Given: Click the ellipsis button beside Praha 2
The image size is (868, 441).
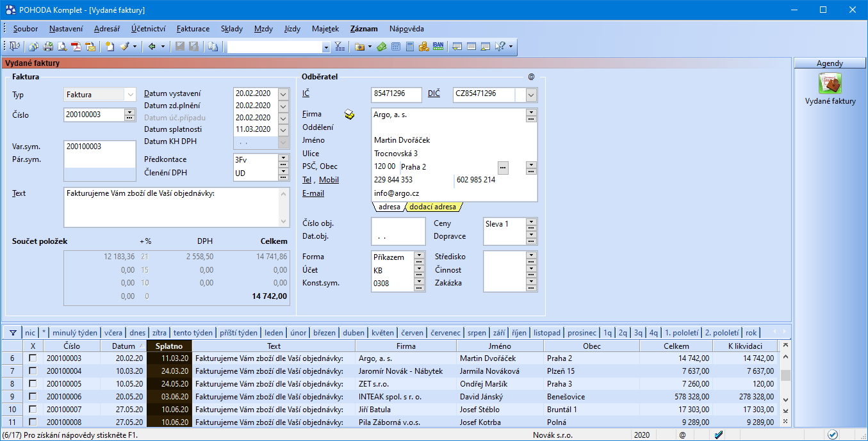Looking at the screenshot, I should tap(503, 168).
